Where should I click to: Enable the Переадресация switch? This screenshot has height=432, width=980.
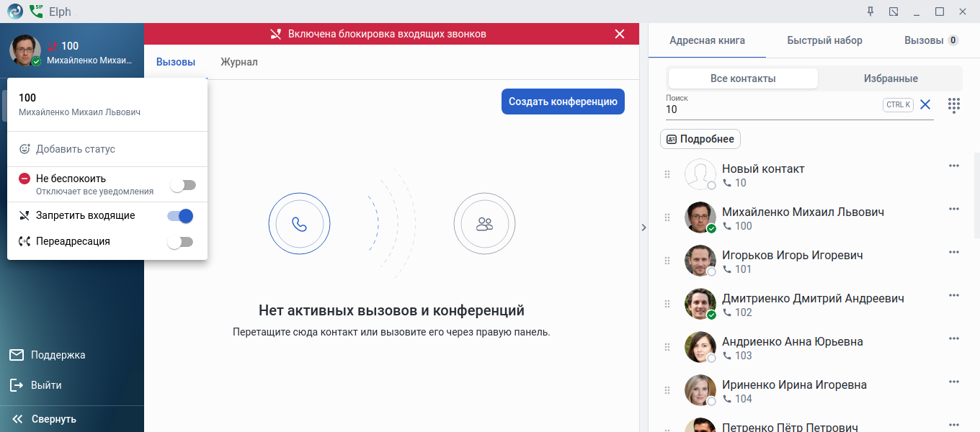(180, 242)
